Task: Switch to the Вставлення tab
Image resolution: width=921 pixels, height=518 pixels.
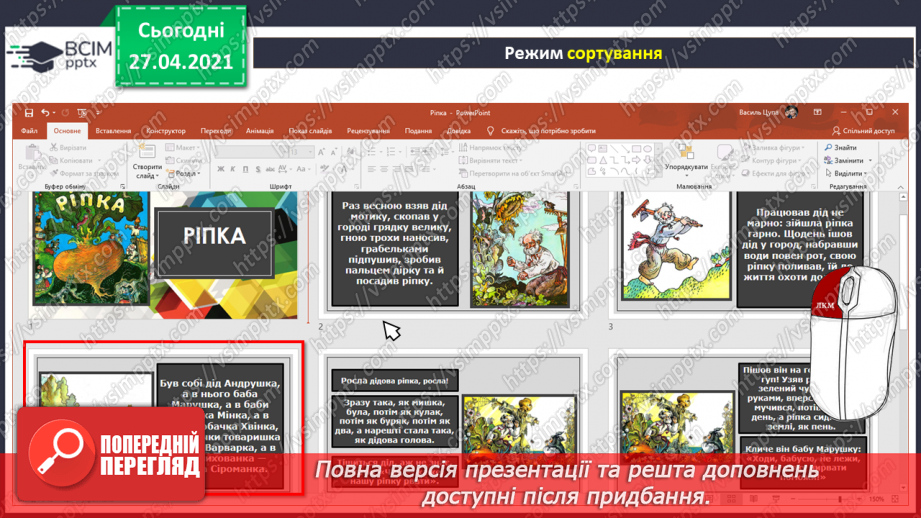Action: tap(113, 131)
